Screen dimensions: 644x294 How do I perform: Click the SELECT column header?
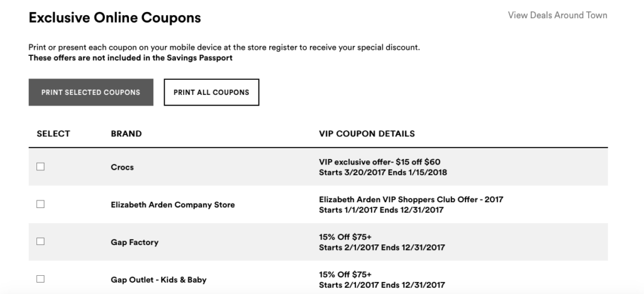point(53,134)
